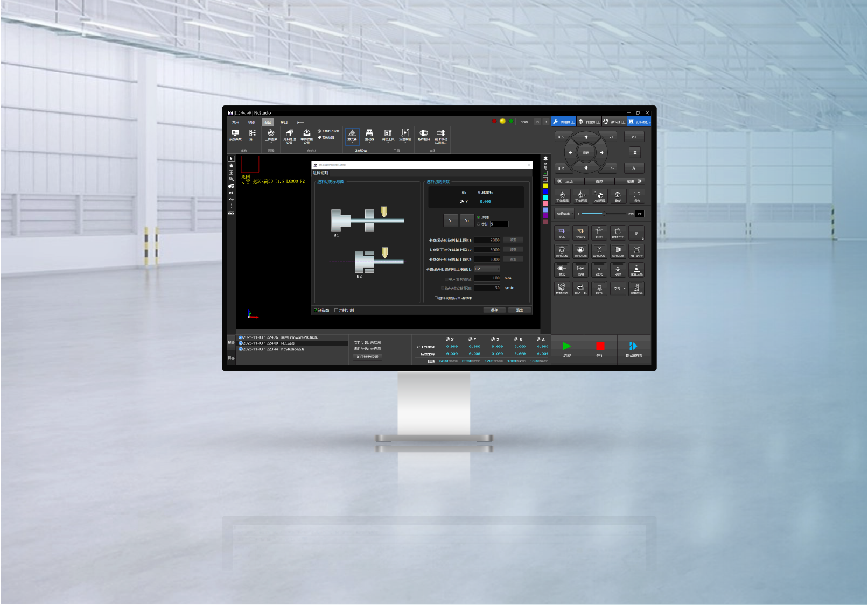The width and height of the screenshot is (868, 605).
Task: Click the yellow layer color swatch
Action: 545,186
